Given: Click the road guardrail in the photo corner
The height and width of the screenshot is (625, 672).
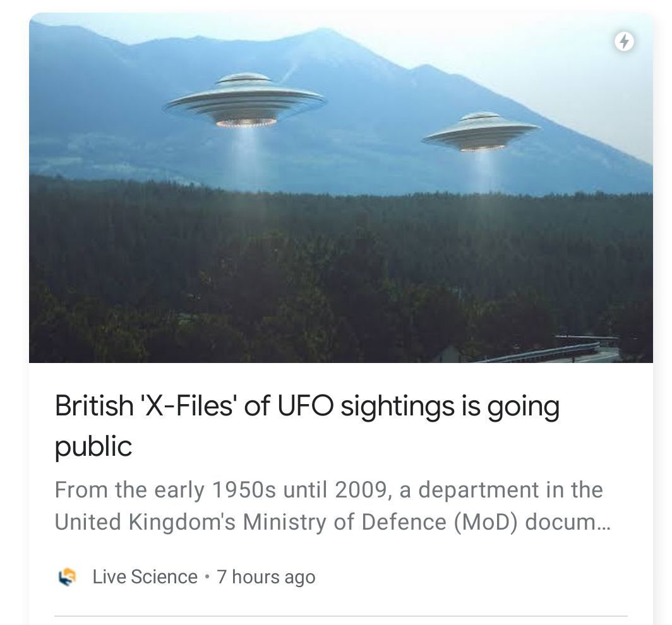Looking at the screenshot, I should pos(556,350).
